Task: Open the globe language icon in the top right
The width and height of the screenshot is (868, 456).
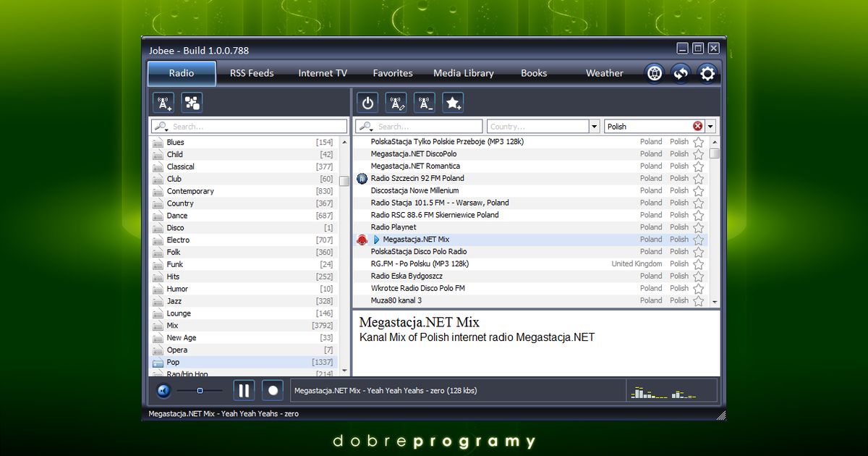Action: pos(655,73)
